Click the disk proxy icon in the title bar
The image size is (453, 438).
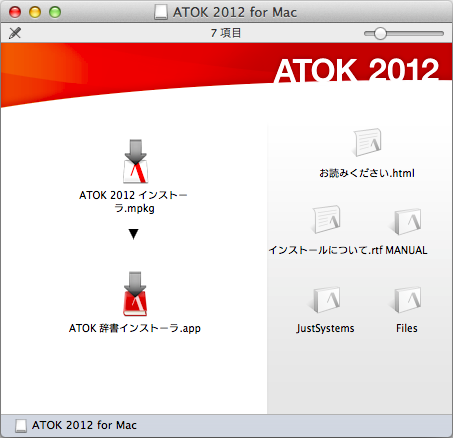pyautogui.click(x=161, y=12)
